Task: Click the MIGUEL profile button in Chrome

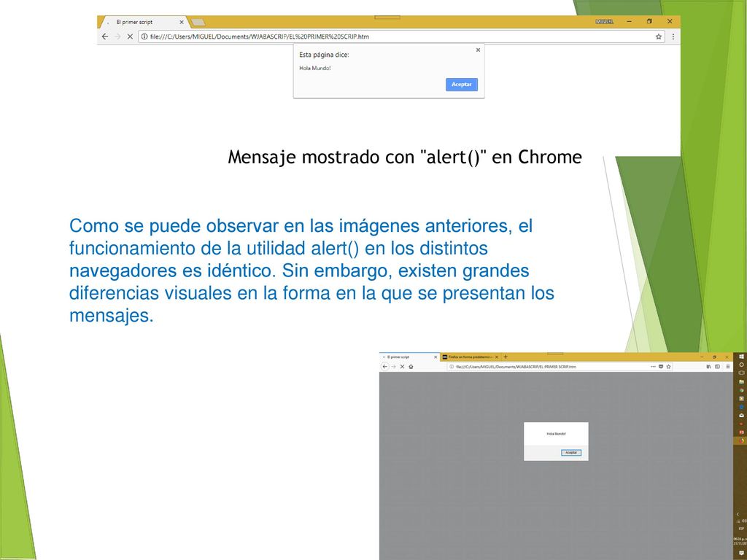Action: pyautogui.click(x=604, y=21)
